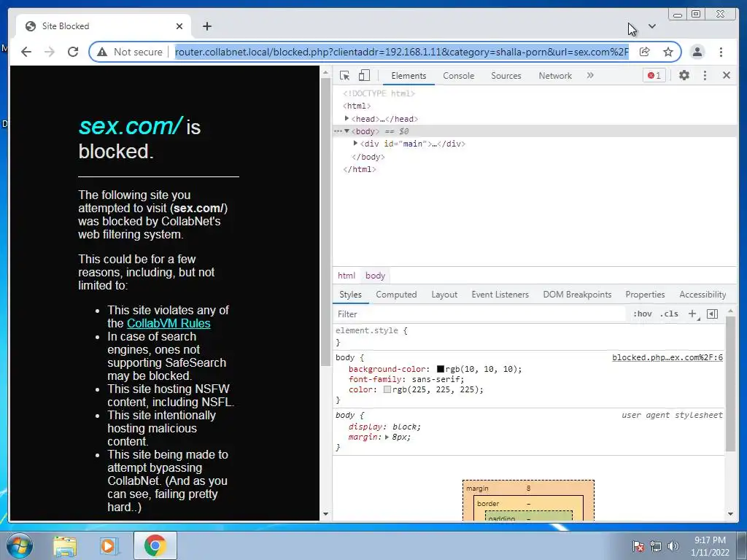Show more DevTools tabs
Screen dimensions: 747x560
pos(590,75)
